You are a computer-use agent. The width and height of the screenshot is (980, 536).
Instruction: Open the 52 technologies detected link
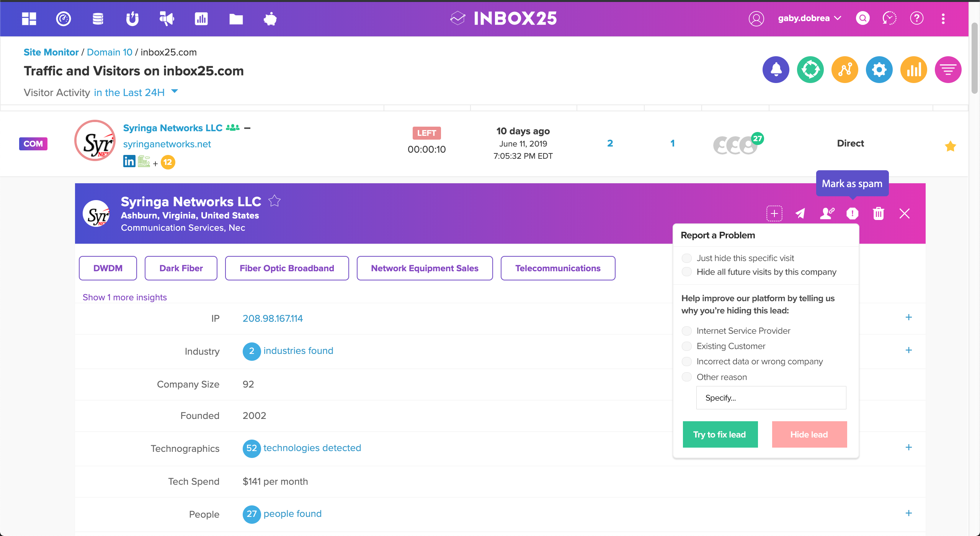click(x=302, y=448)
